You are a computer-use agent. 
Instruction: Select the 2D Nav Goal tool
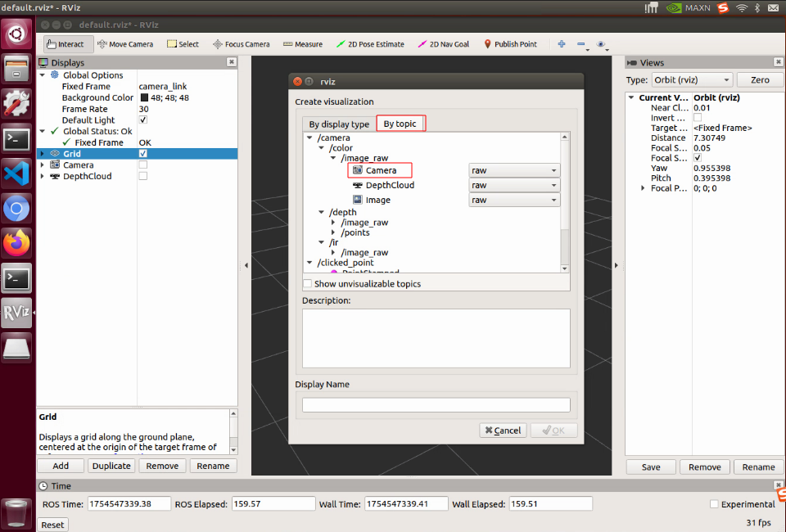(x=444, y=44)
